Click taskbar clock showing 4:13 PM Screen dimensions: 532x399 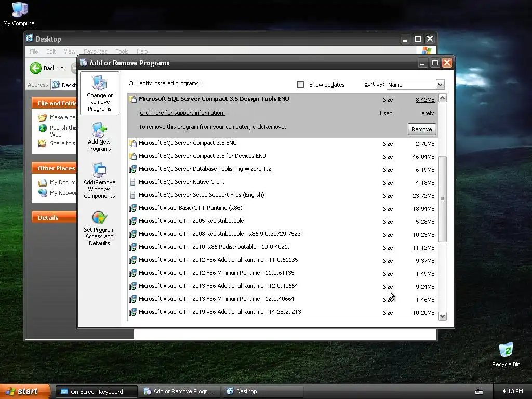[512, 391]
